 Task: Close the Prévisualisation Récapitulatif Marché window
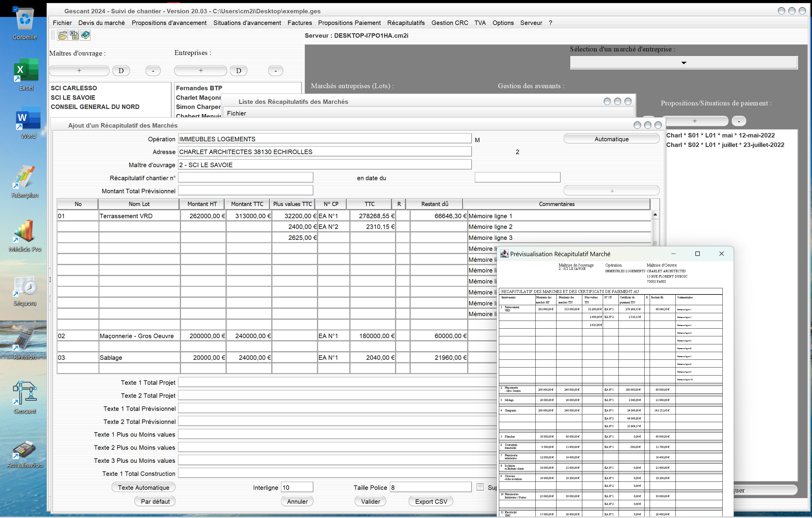pos(721,254)
